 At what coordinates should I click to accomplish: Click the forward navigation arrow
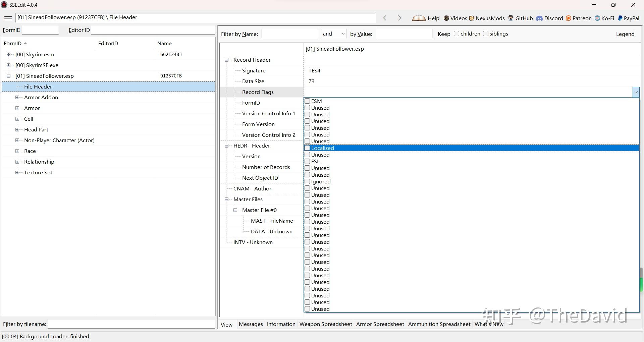(x=399, y=18)
